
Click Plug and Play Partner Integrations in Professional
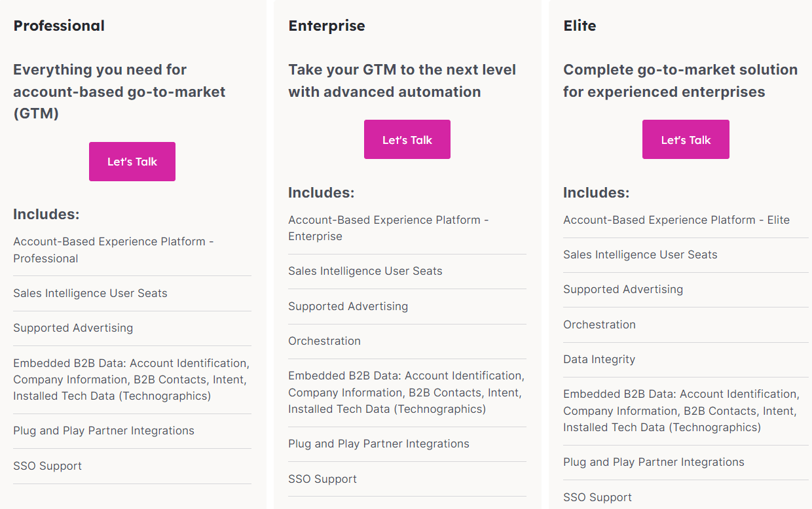coord(103,430)
